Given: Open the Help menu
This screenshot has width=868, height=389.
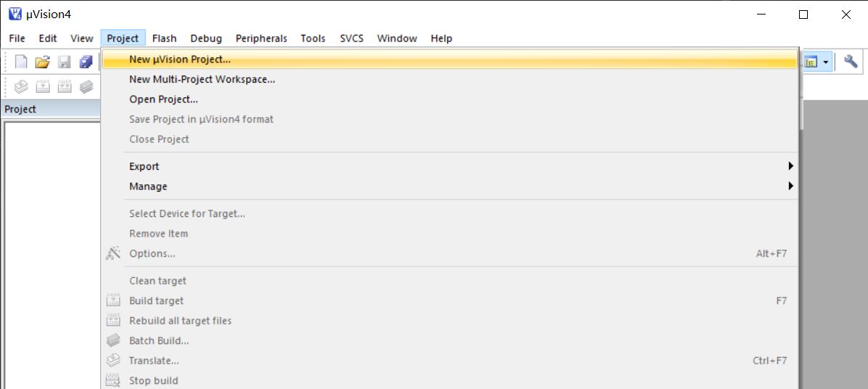Looking at the screenshot, I should point(442,38).
